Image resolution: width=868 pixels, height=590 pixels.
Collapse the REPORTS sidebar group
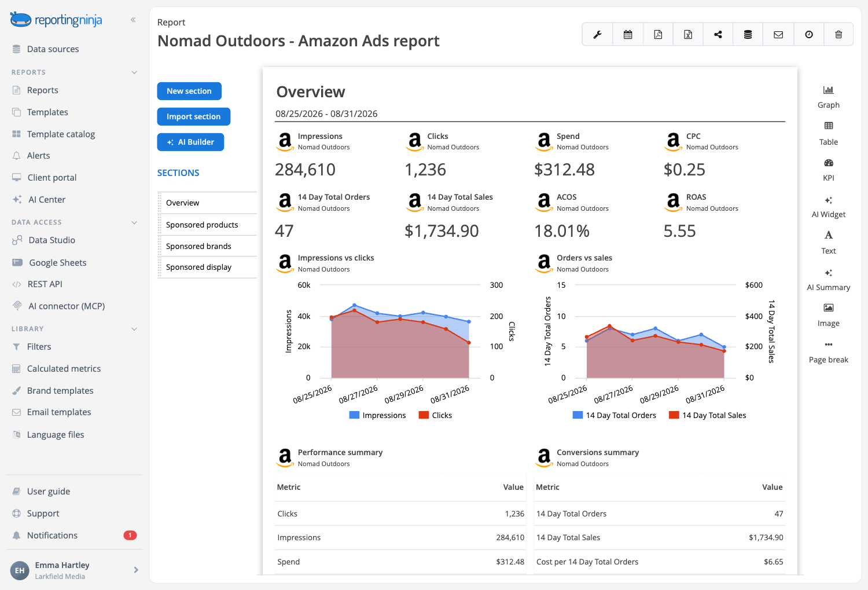(x=134, y=72)
